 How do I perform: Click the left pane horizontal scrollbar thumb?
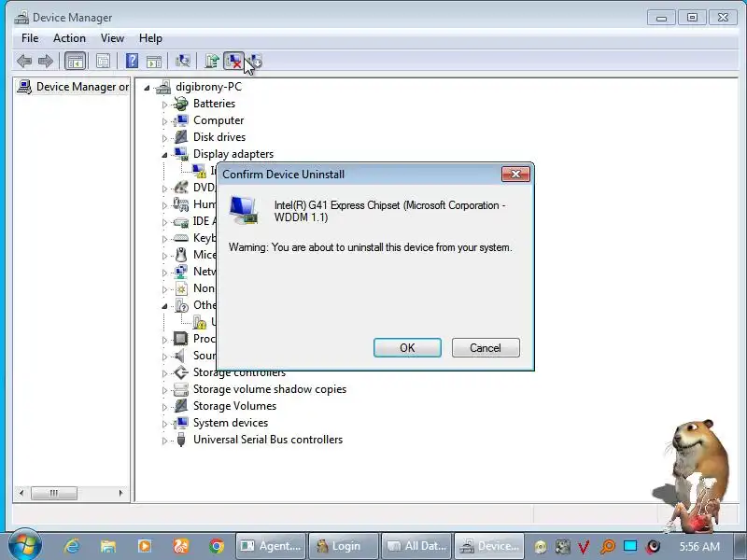[54, 493]
